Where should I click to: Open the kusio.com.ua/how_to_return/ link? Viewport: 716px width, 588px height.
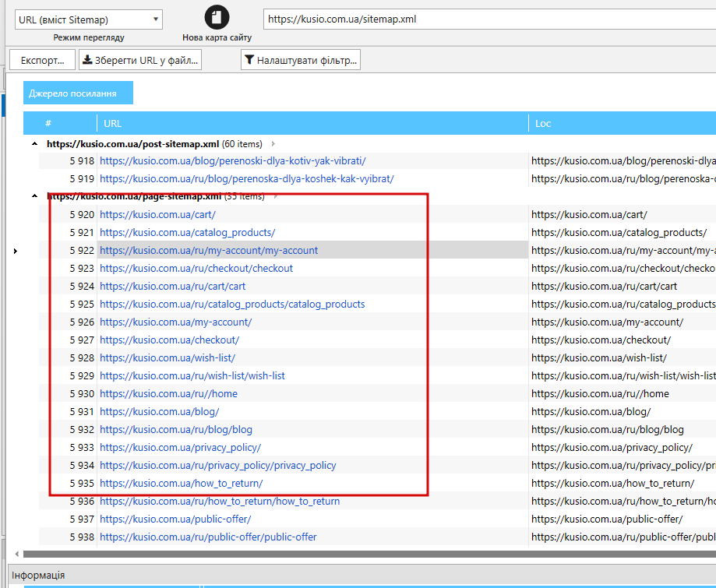[x=182, y=483]
